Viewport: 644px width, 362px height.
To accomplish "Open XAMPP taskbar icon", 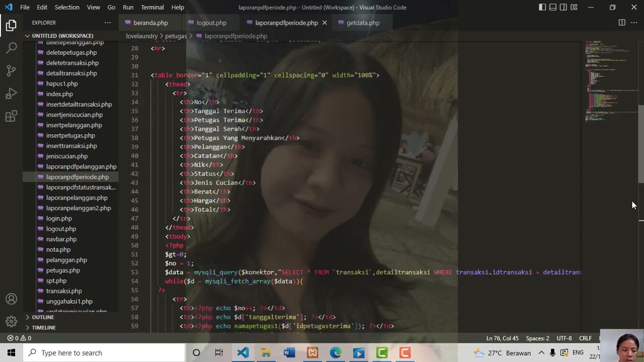I will [312, 352].
